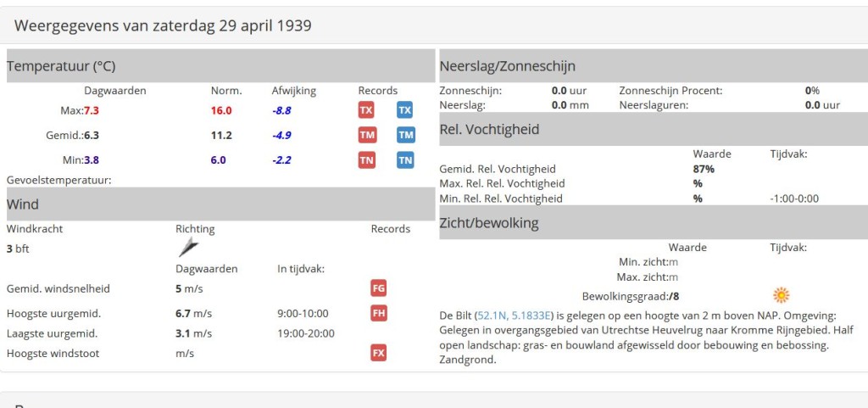Image resolution: width=868 pixels, height=408 pixels.
Task: Click the max temperature value 7.3
Action: pyautogui.click(x=92, y=110)
